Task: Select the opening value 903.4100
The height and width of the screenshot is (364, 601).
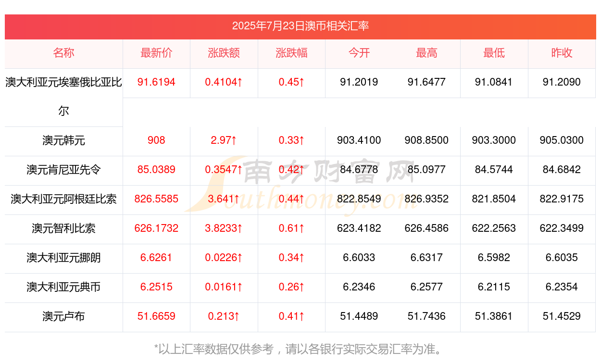Action: click(x=359, y=140)
